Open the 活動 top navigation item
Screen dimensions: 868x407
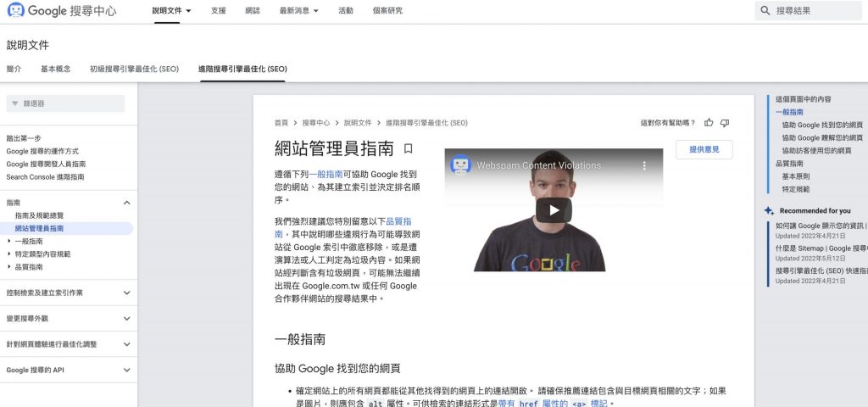coord(346,10)
